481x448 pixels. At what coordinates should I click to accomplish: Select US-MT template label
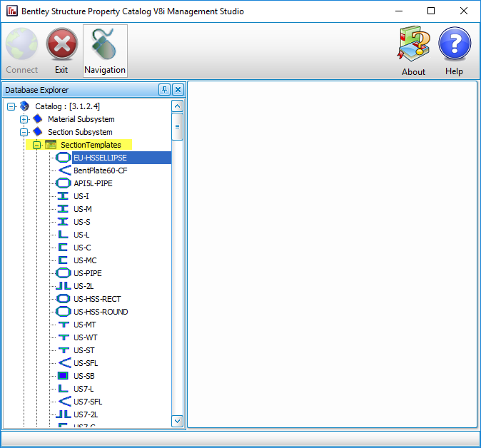(x=85, y=325)
